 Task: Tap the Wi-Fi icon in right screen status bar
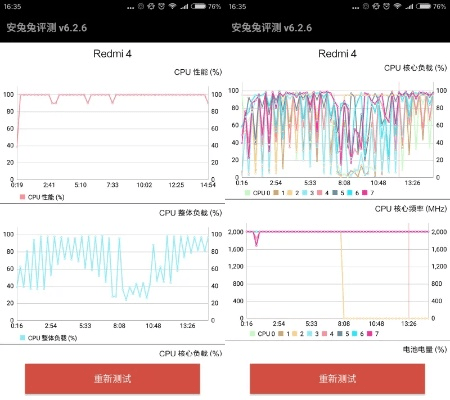[397, 6]
